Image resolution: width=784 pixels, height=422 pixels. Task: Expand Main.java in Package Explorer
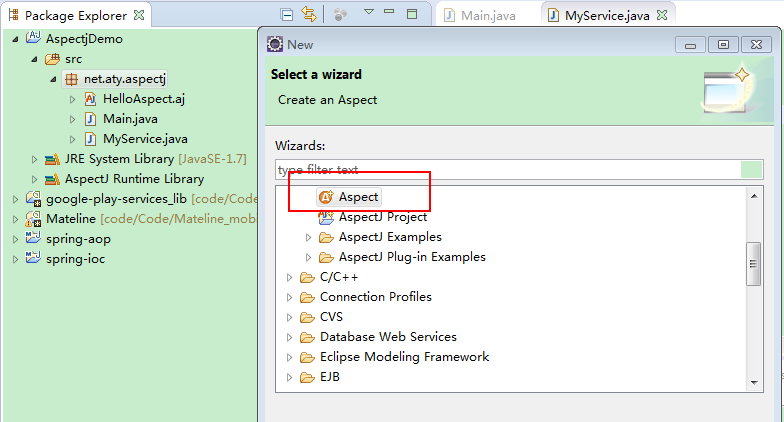tap(72, 119)
